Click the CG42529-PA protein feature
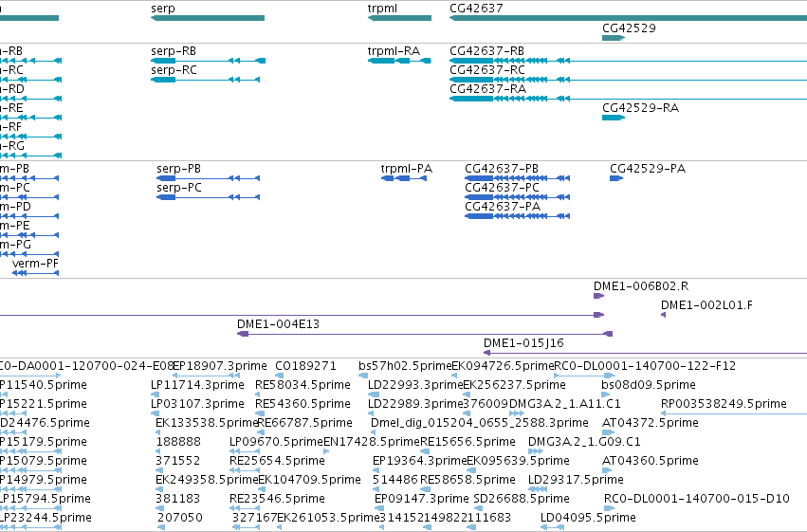Image resolution: width=807 pixels, height=532 pixels. [616, 178]
